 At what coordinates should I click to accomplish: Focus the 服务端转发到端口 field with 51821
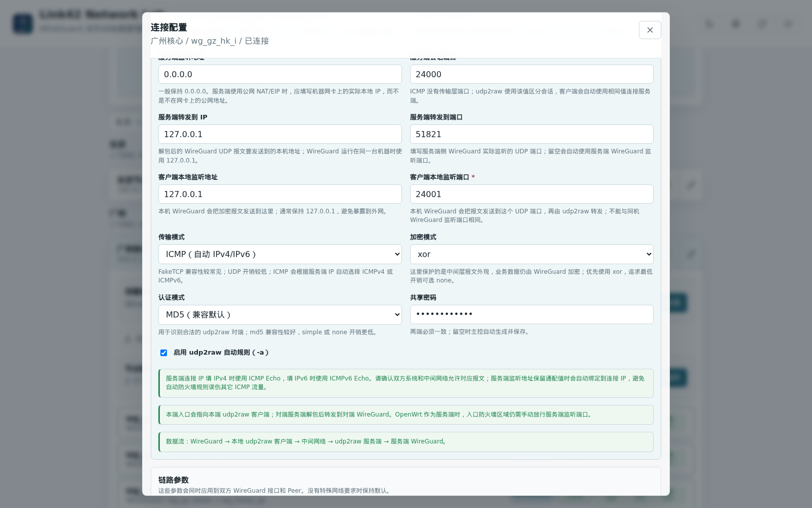[x=531, y=134]
